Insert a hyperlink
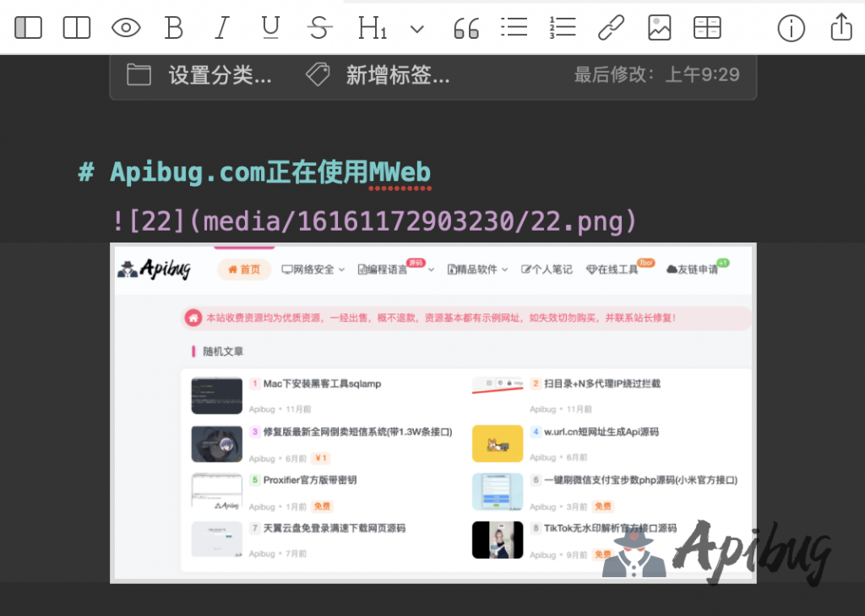Image resolution: width=865 pixels, height=616 pixels. pyautogui.click(x=611, y=28)
